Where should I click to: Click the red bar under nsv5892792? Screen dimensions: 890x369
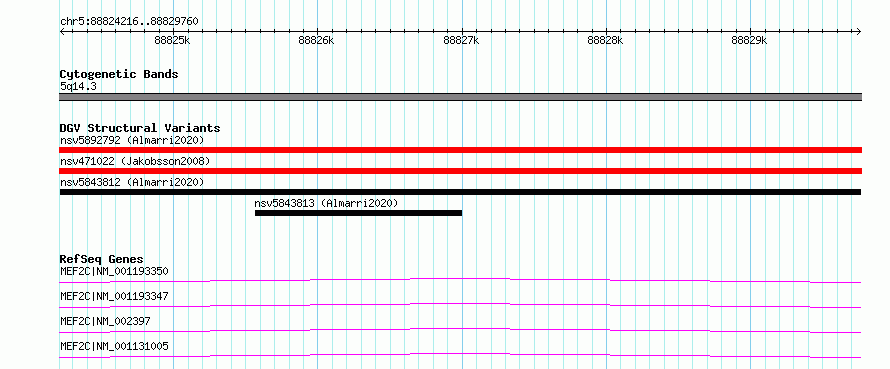[x=460, y=149]
